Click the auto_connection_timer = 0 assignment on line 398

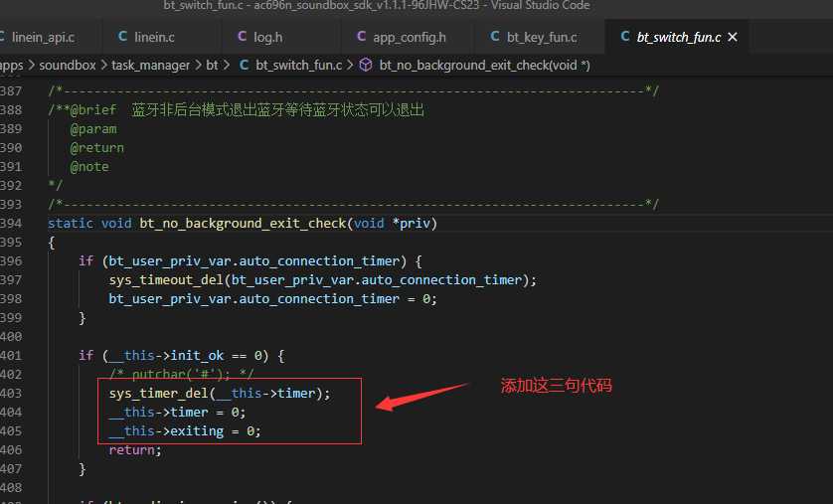click(x=272, y=299)
